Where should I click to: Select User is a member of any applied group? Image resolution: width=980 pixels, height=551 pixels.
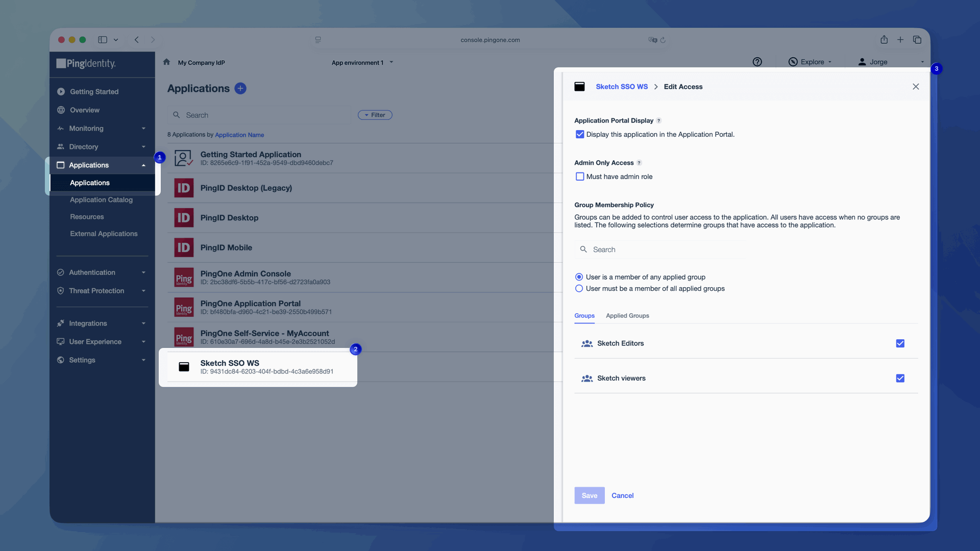(x=579, y=277)
